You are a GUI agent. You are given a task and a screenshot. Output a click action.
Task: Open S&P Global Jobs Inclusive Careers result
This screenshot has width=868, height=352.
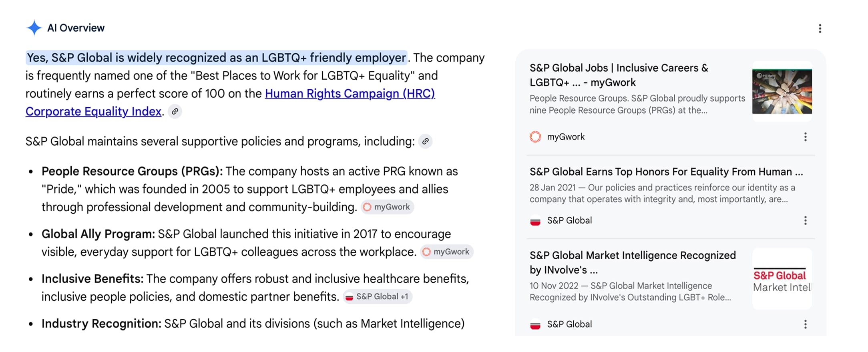coord(619,75)
